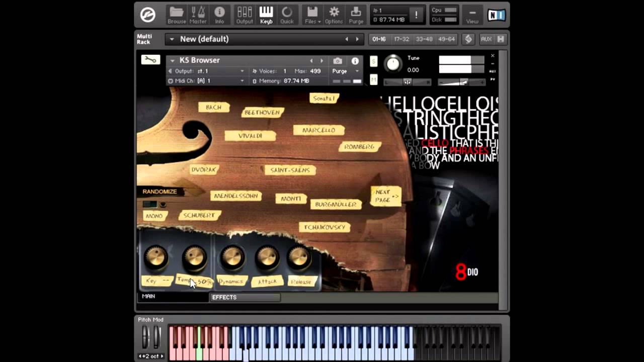
Task: Expand the K5 Browser instrument dropdown
Action: [x=172, y=60]
